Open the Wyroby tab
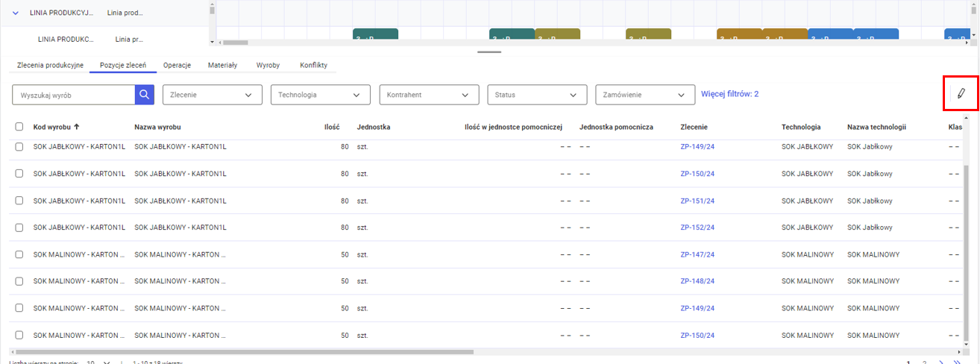 click(268, 65)
